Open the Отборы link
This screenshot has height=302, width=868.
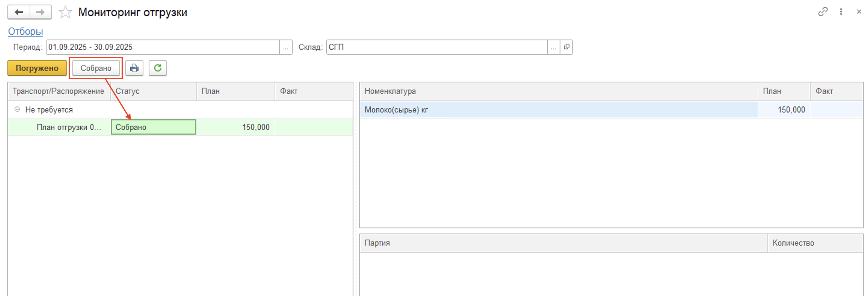click(26, 31)
